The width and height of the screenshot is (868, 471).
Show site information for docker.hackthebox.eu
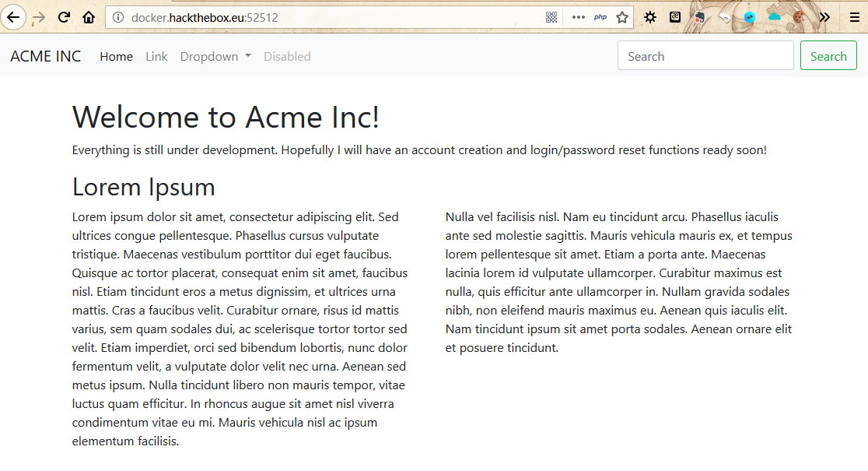point(118,17)
